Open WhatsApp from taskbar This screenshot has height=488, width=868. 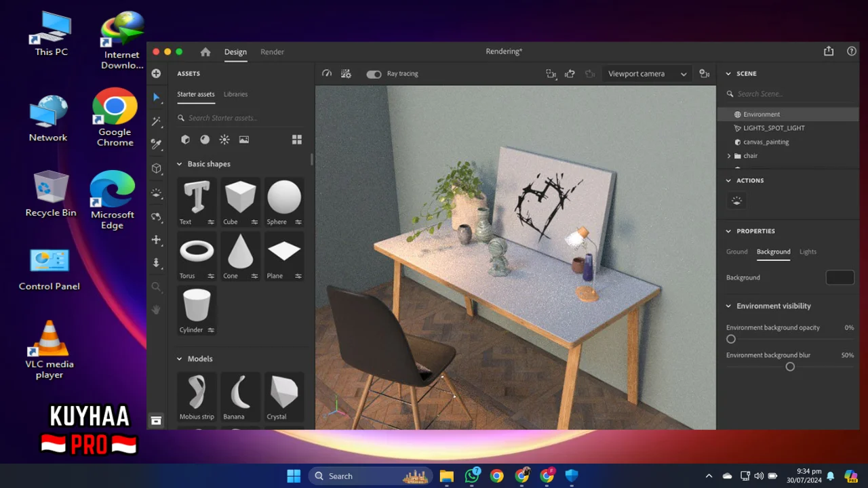472,476
